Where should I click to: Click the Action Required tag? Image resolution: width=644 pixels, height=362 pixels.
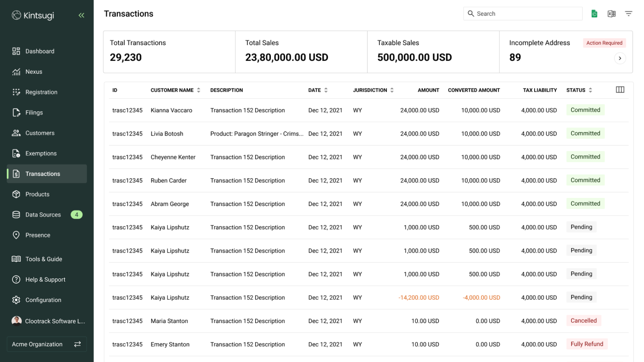pos(604,43)
